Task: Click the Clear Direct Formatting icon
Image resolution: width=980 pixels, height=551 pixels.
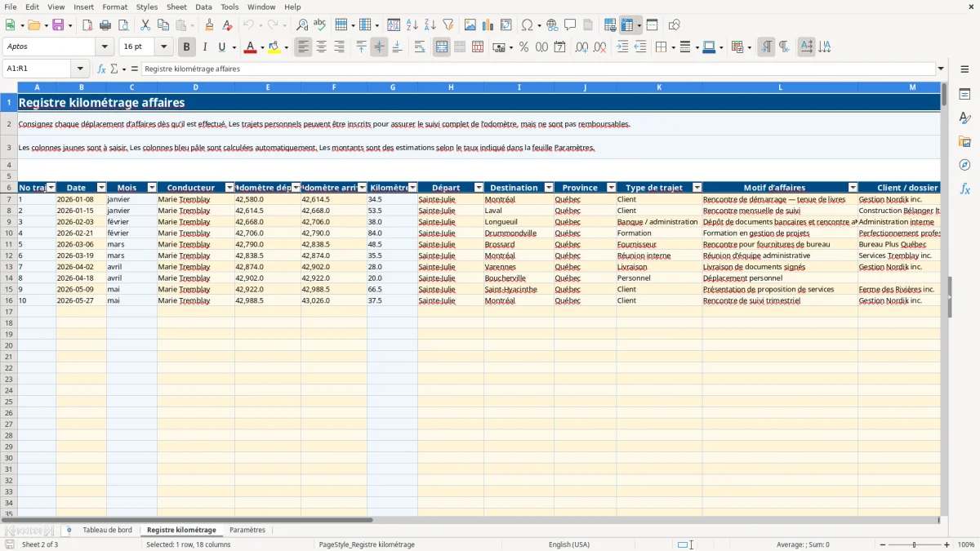Action: click(x=226, y=25)
